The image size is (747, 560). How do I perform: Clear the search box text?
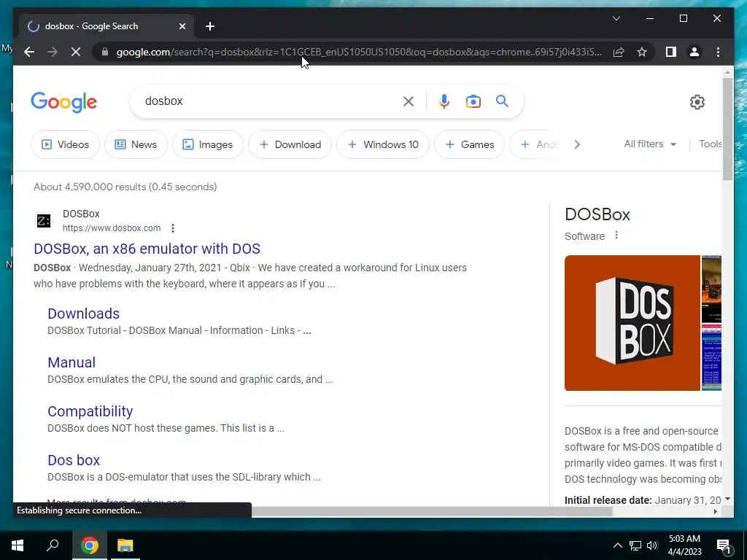coord(409,101)
